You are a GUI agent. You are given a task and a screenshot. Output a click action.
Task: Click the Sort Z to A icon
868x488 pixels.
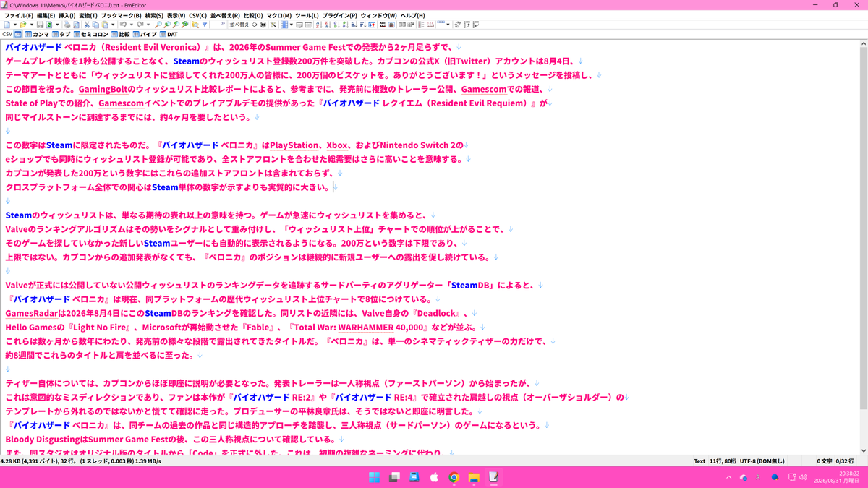[326, 25]
